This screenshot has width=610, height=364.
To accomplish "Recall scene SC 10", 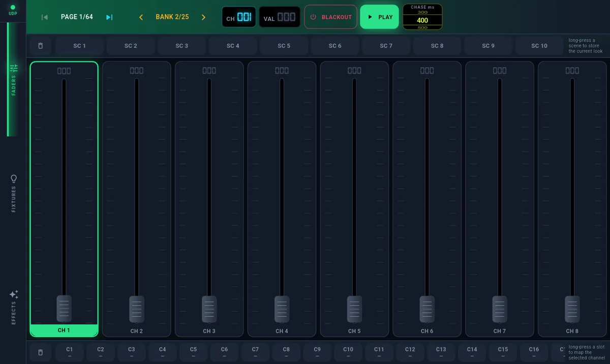I will click(539, 46).
